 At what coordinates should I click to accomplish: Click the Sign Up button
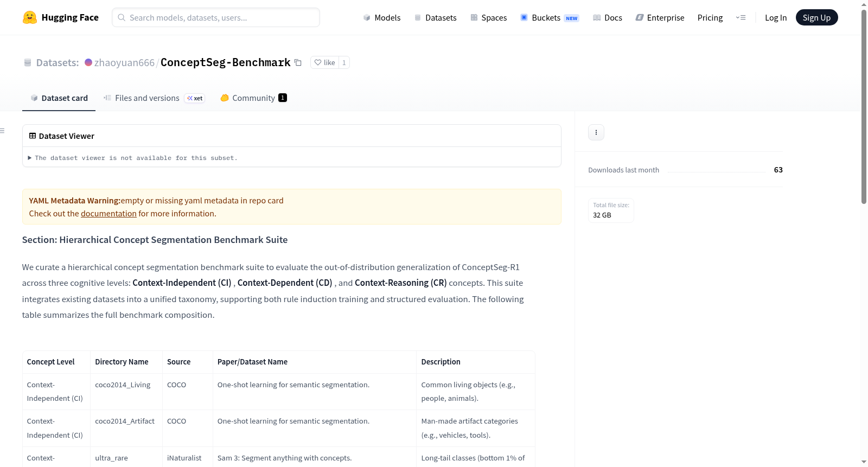tap(816, 17)
